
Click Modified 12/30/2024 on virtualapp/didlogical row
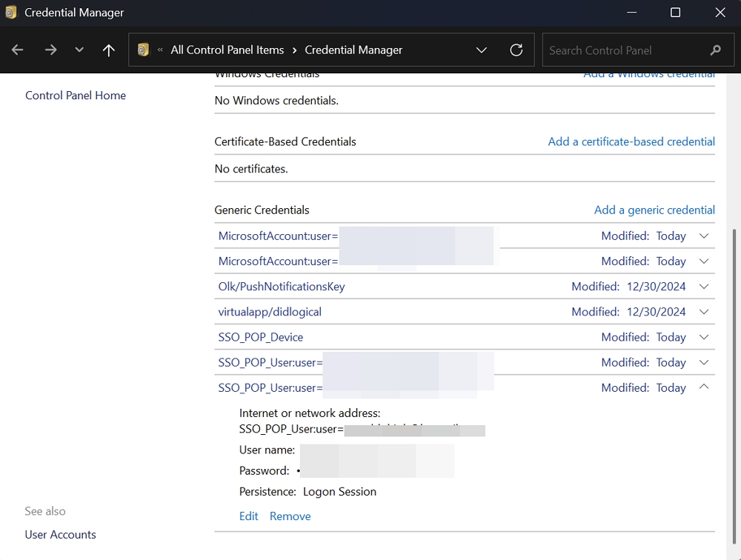coord(628,312)
